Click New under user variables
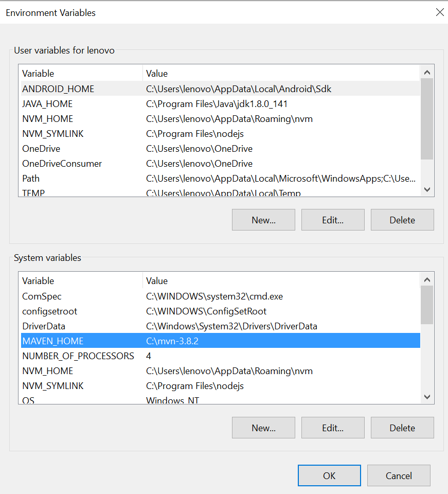Image resolution: width=448 pixels, height=494 pixels. click(263, 220)
